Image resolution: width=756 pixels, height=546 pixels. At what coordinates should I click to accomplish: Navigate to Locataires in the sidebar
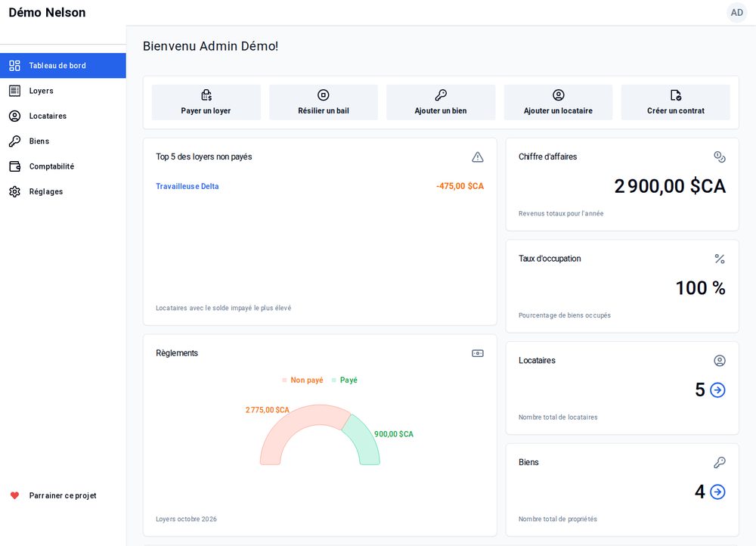(x=64, y=116)
